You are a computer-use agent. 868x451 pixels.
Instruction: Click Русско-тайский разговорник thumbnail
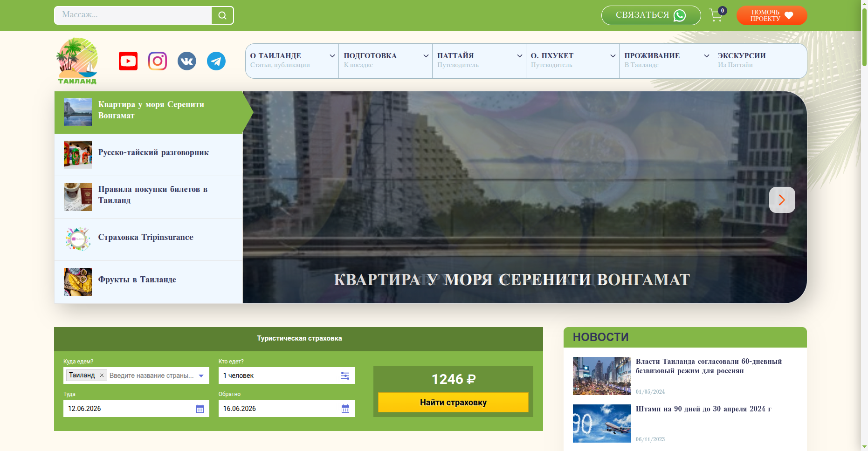78,155
